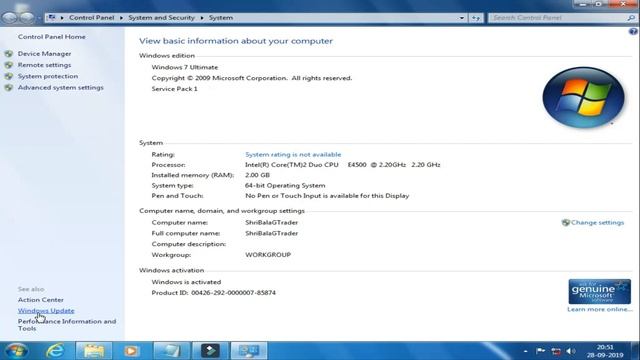Expand the arrow after System and Security breadcrumb
Viewport: 640px width, 360px height.
pyautogui.click(x=202, y=18)
